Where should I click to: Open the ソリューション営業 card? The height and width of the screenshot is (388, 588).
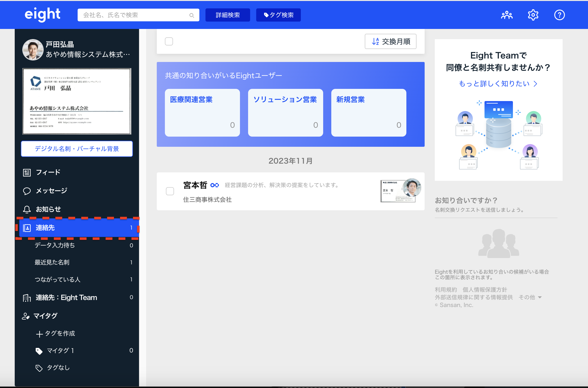pyautogui.click(x=286, y=113)
